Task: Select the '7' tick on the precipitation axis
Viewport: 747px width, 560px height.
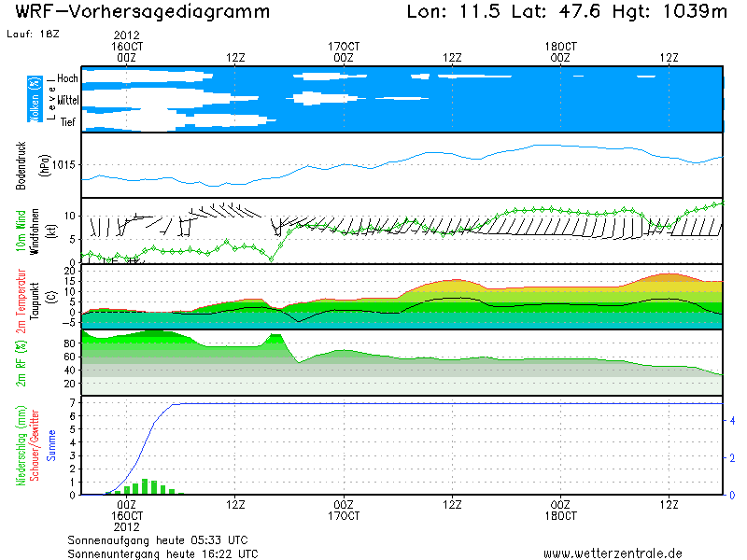Action: click(73, 403)
